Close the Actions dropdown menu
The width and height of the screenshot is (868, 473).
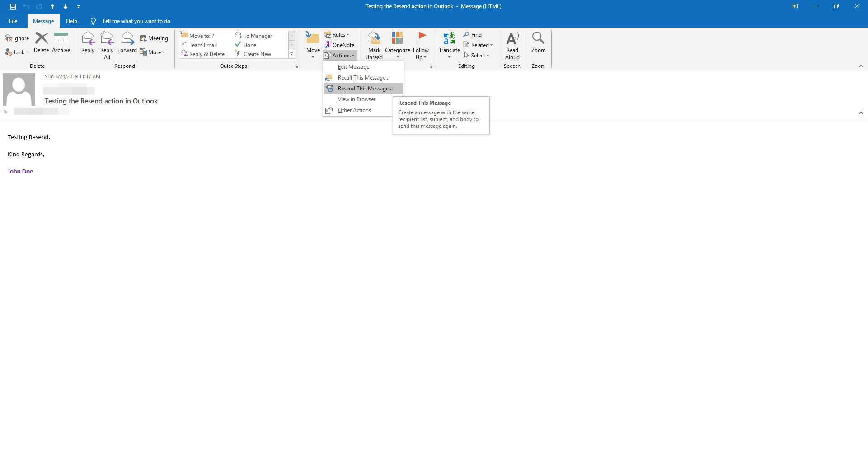point(340,56)
